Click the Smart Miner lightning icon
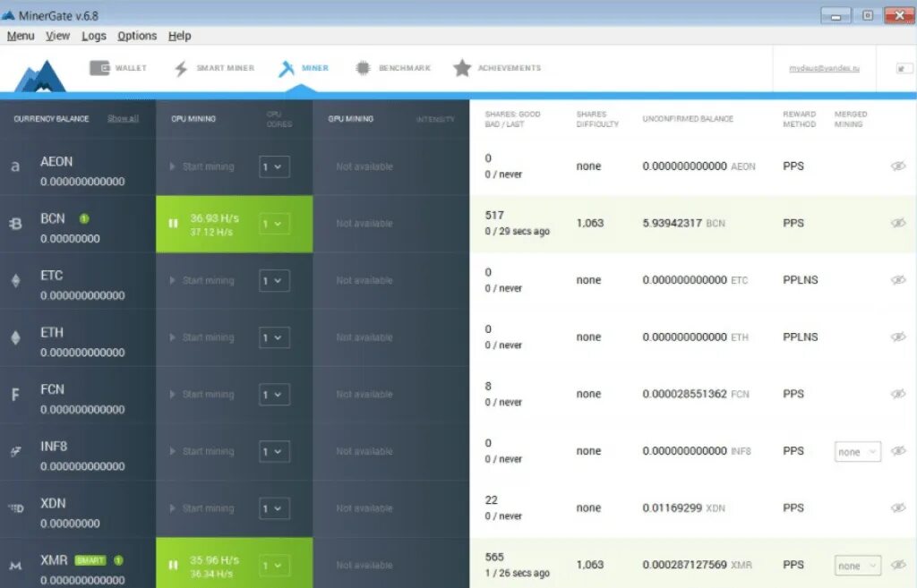This screenshot has height=588, width=917. 181,68
